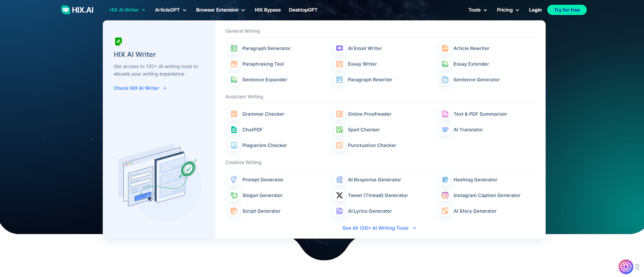Go to DesktopGPT

pos(303,10)
